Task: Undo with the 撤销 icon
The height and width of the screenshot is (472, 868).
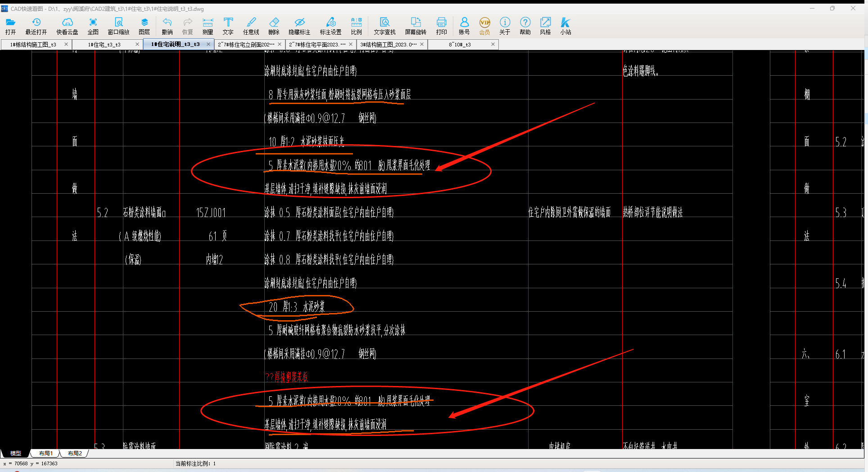Action: click(167, 26)
